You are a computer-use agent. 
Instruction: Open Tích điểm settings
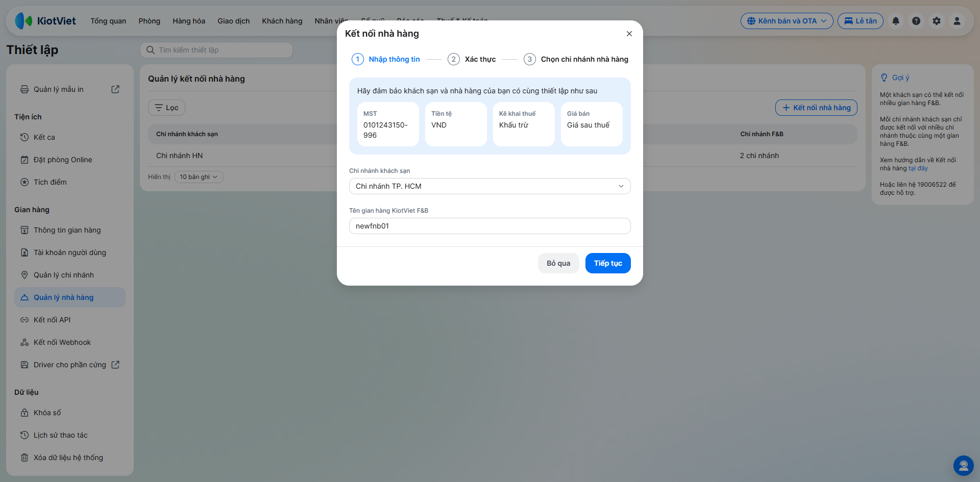tap(70, 182)
